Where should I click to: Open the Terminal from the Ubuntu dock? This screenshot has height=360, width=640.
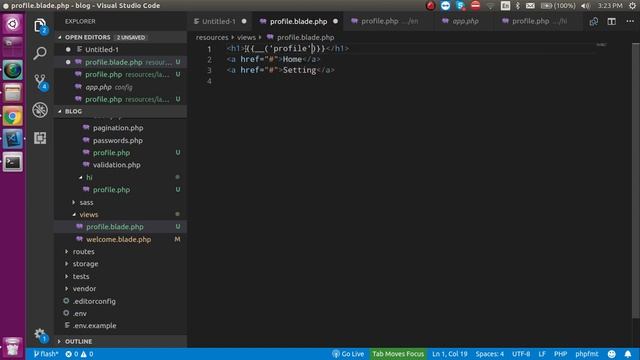click(x=13, y=162)
